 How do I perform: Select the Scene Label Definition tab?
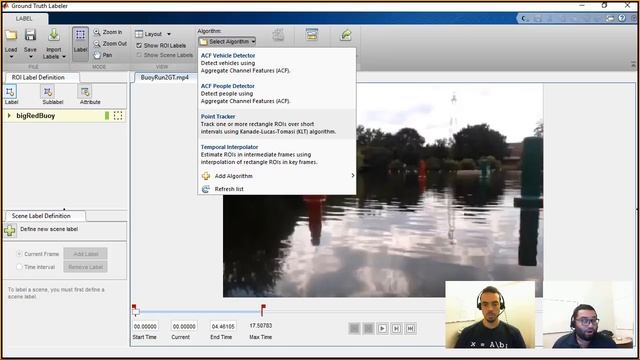(41, 216)
